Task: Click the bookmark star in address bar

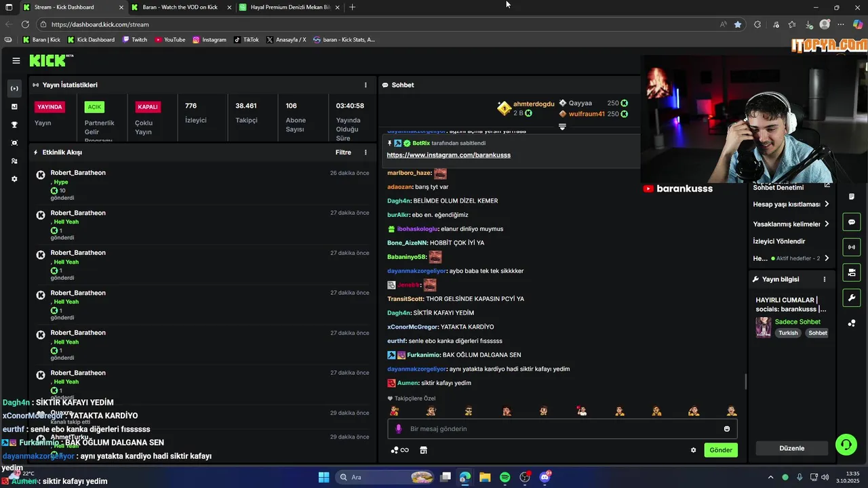Action: point(738,24)
